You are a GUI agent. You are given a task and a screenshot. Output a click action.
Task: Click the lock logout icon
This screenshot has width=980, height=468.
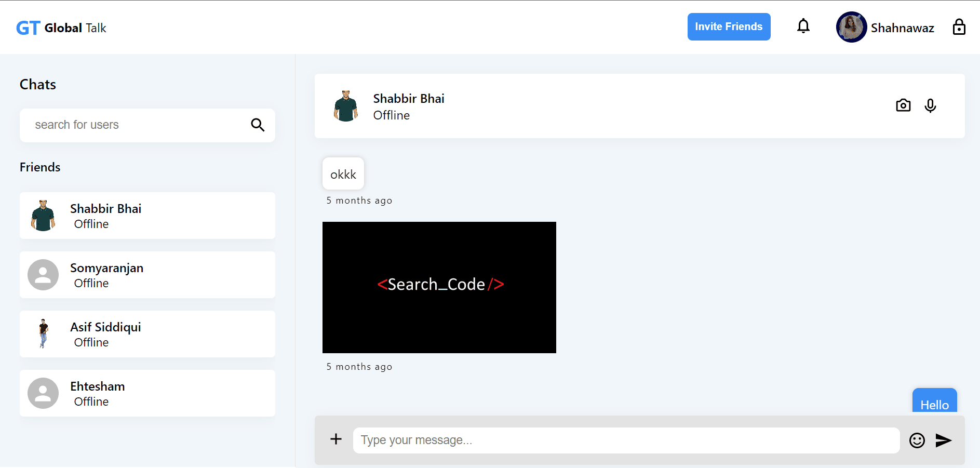(x=959, y=26)
